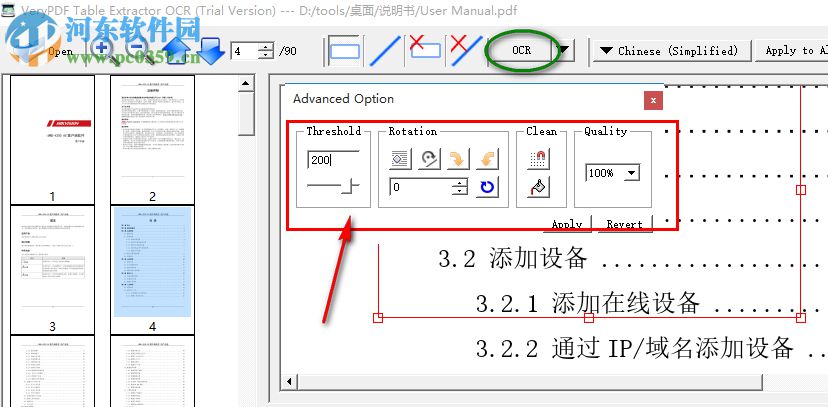
Task: Click the text '3.2.2 通过 IP/域名添加设备'
Action: point(634,348)
